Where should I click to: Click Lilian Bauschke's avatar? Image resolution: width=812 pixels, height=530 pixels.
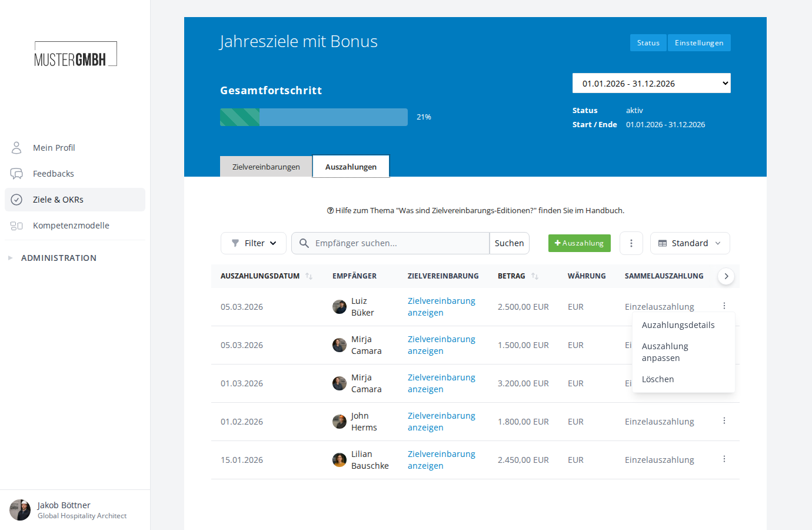coord(340,460)
